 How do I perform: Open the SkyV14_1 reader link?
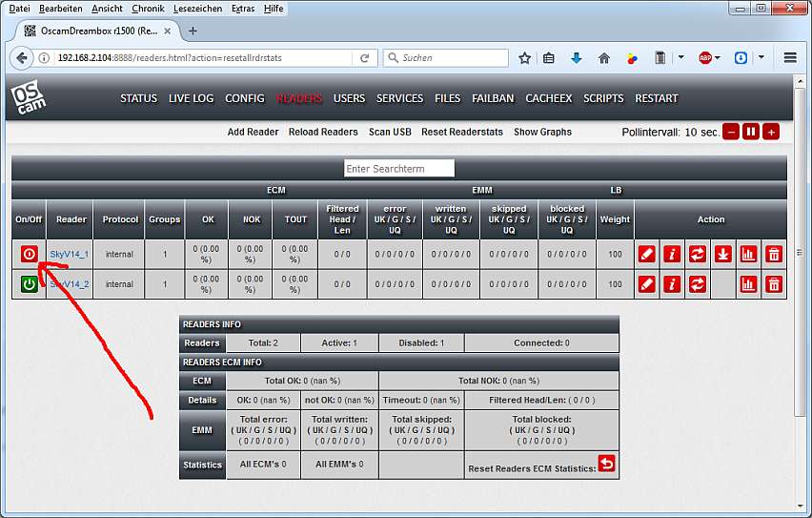(70, 255)
